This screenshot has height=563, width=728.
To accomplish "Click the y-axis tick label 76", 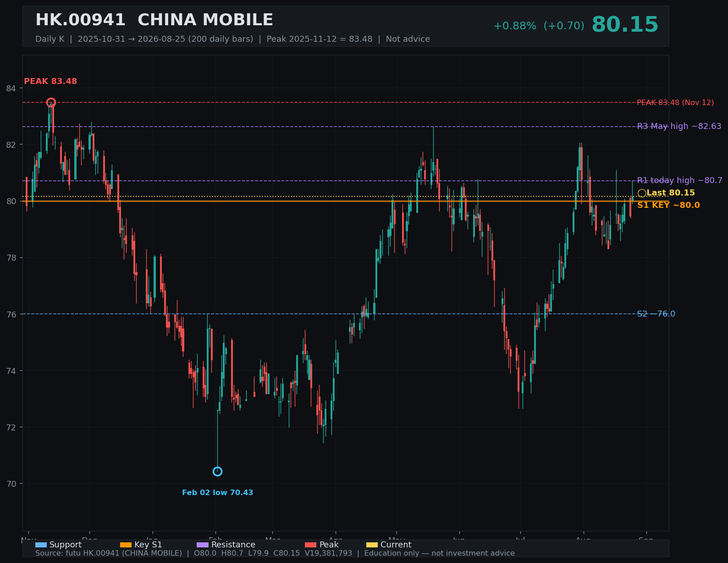I will click(11, 314).
